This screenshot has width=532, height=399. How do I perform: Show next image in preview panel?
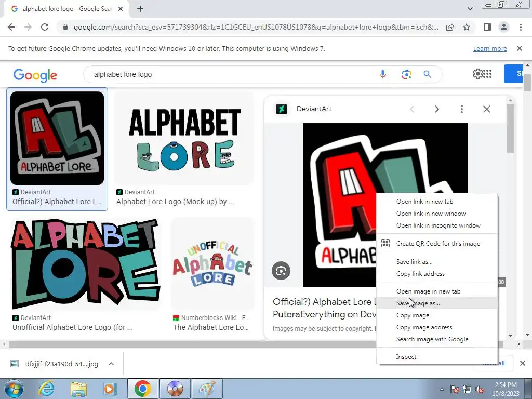436,109
